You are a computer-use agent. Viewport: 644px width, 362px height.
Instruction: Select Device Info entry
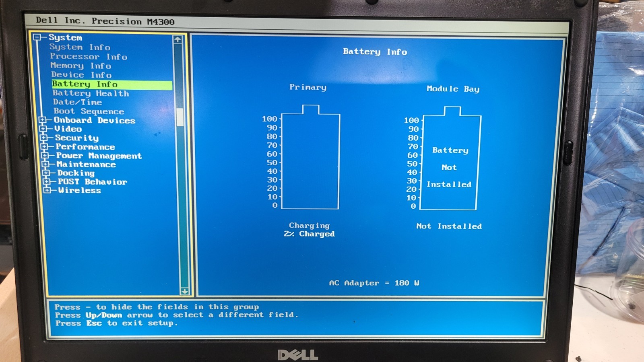point(81,75)
